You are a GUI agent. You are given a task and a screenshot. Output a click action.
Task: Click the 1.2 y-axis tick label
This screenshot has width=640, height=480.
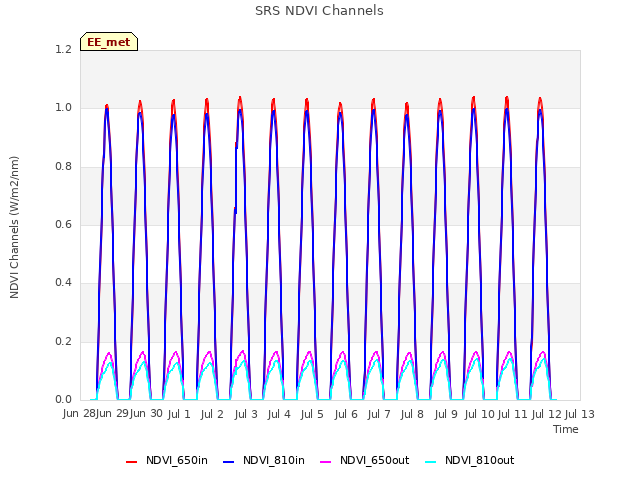click(x=63, y=49)
